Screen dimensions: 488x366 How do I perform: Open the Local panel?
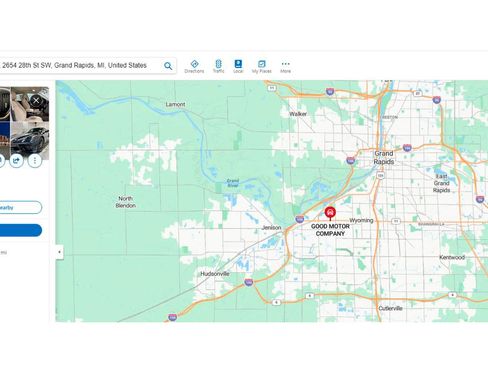(238, 66)
